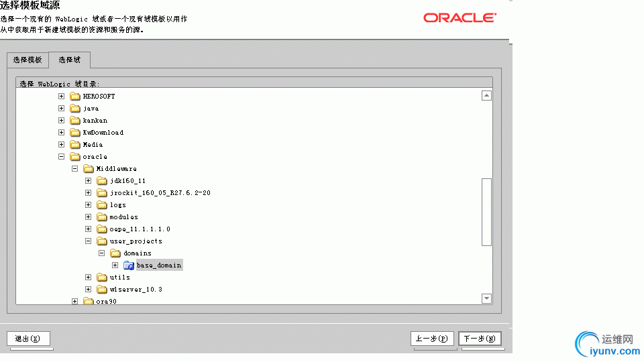Expand the java tree node
Image resolution: width=644 pixels, height=362 pixels.
pos(61,109)
